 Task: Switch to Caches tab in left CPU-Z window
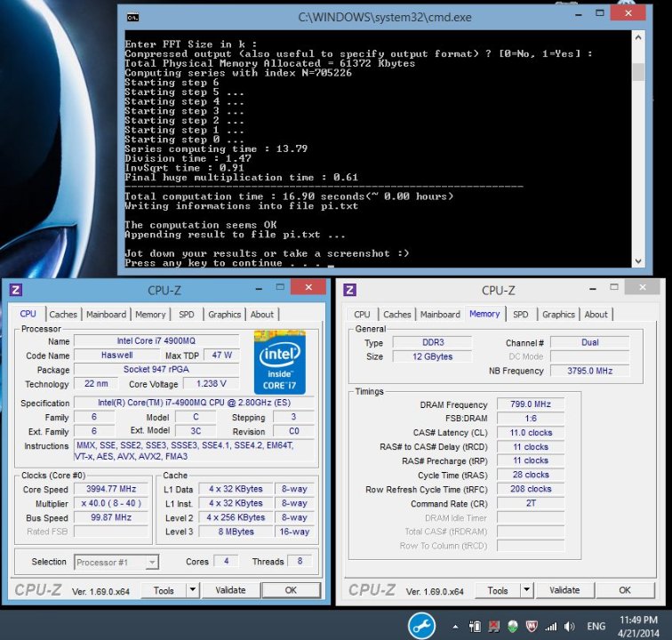[x=63, y=315]
